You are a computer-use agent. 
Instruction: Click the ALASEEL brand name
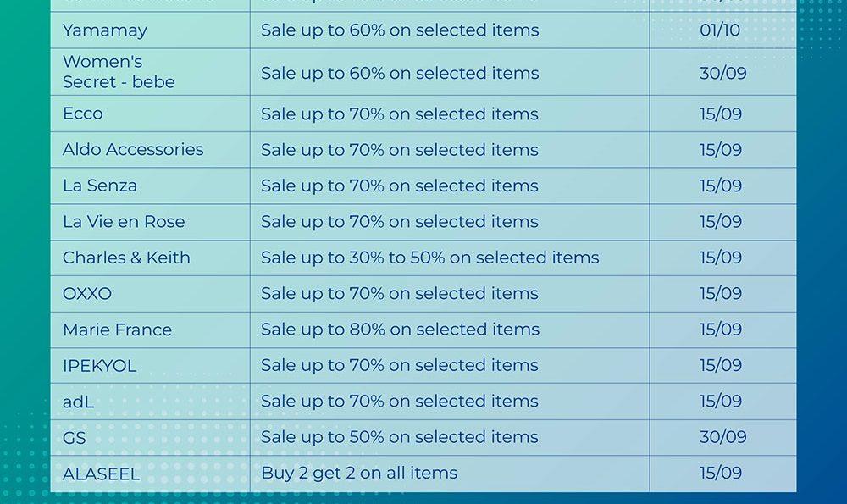pos(101,474)
